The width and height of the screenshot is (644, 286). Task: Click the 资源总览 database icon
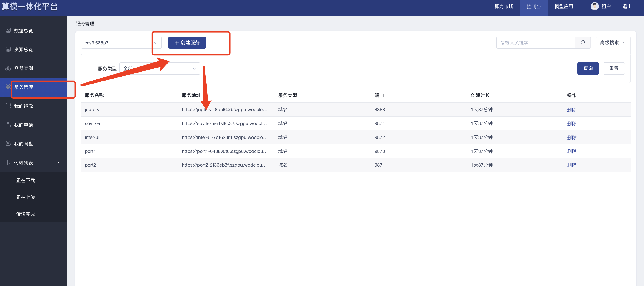coord(8,49)
